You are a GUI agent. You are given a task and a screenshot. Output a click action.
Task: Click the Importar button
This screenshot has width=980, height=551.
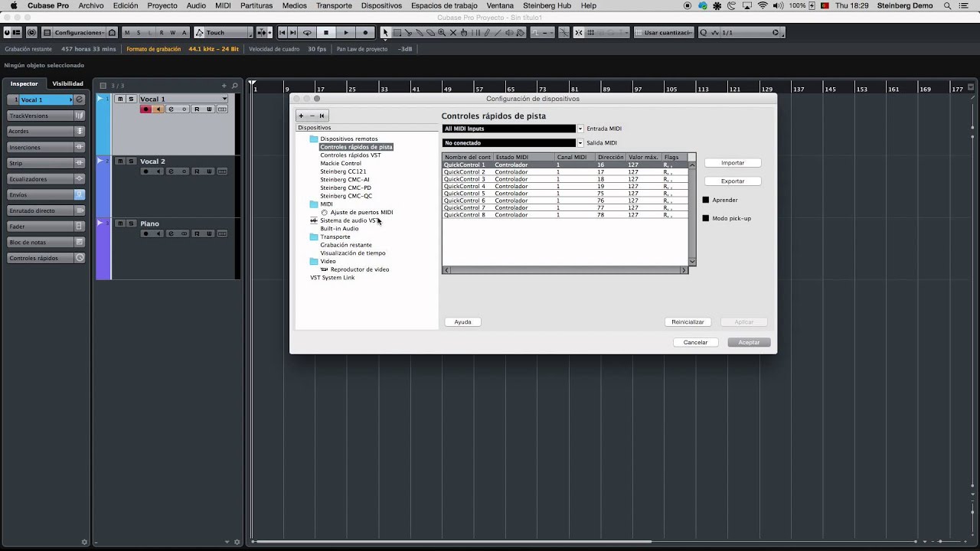coord(733,163)
